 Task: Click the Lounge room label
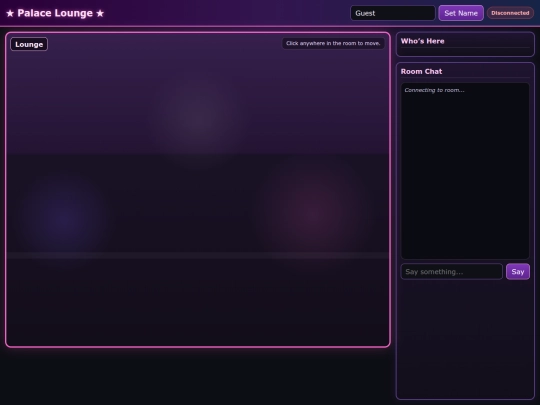click(29, 44)
